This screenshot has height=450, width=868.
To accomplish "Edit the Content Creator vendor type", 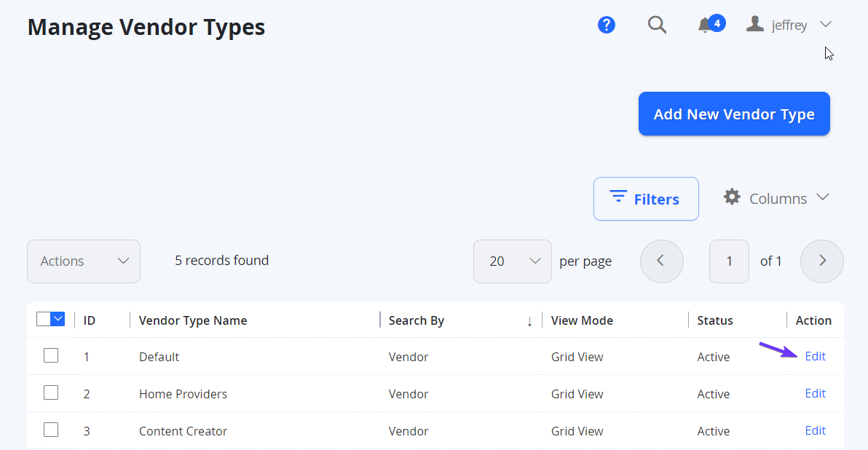I will 815,430.
